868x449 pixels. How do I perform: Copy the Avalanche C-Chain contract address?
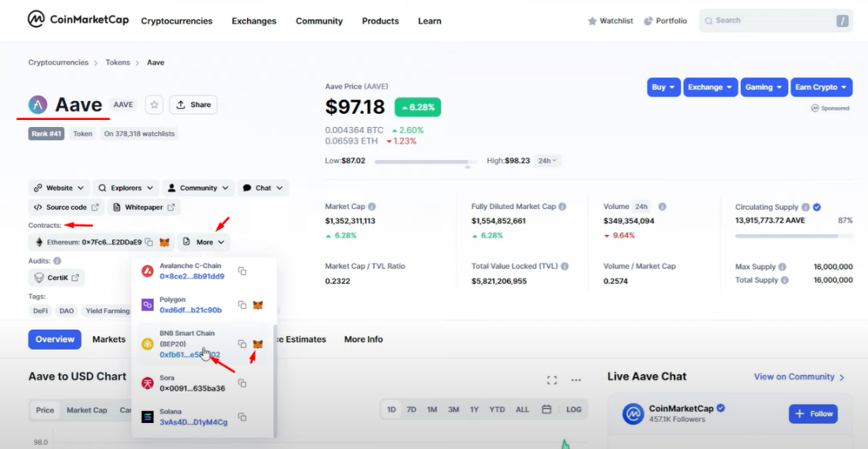click(242, 271)
